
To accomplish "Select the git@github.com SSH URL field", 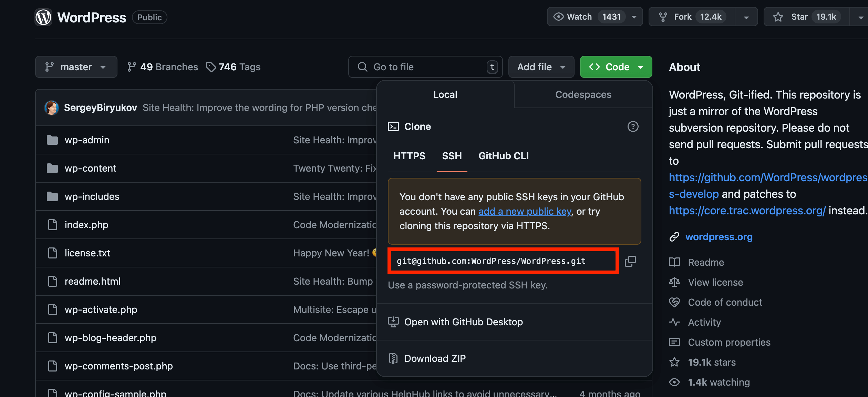I will click(503, 261).
